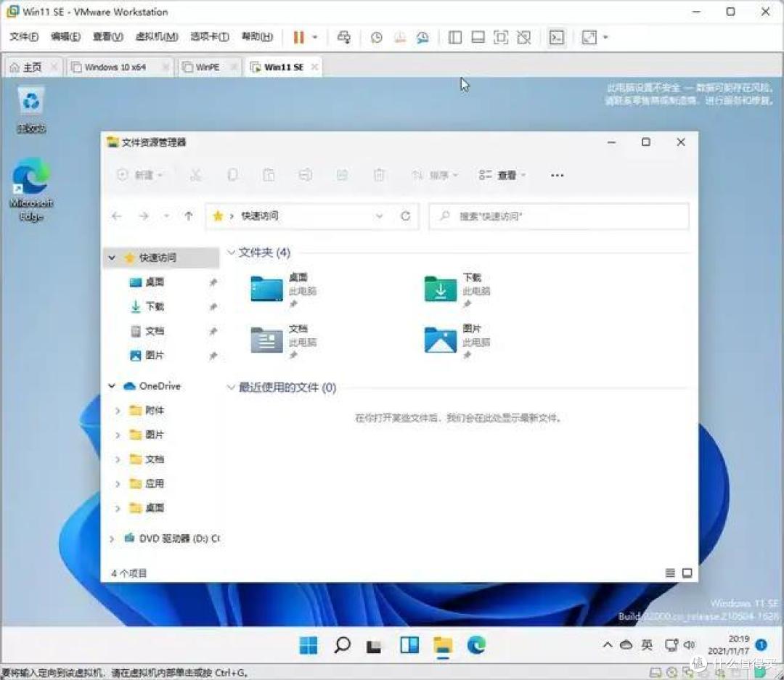Collapse the 文件夹 (4) group
The width and height of the screenshot is (784, 680).
(231, 253)
